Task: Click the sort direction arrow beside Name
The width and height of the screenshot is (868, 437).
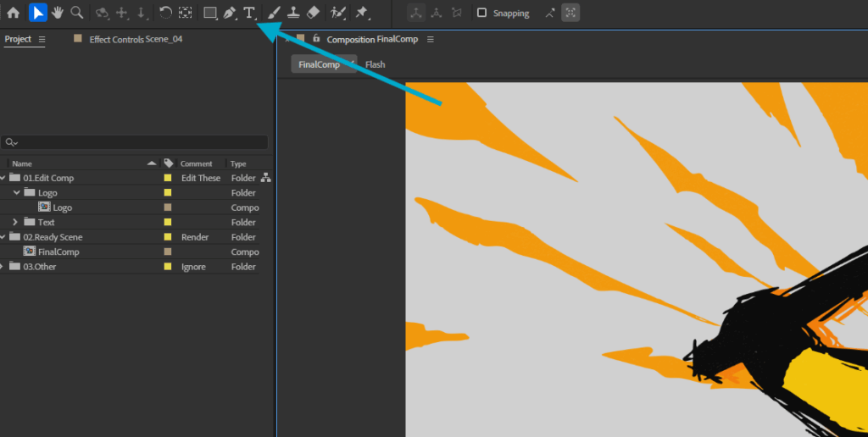Action: pos(152,163)
